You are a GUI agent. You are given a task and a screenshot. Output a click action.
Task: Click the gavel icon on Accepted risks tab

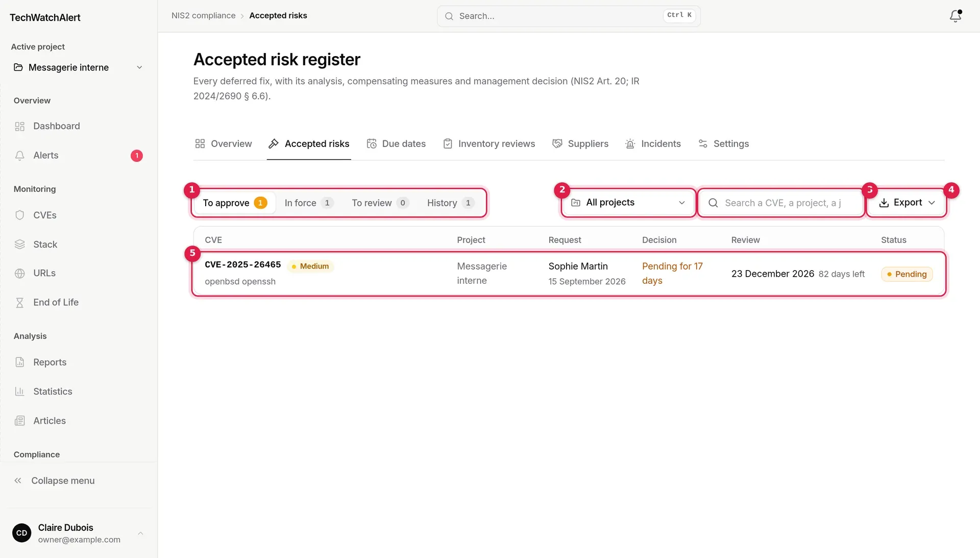(274, 143)
